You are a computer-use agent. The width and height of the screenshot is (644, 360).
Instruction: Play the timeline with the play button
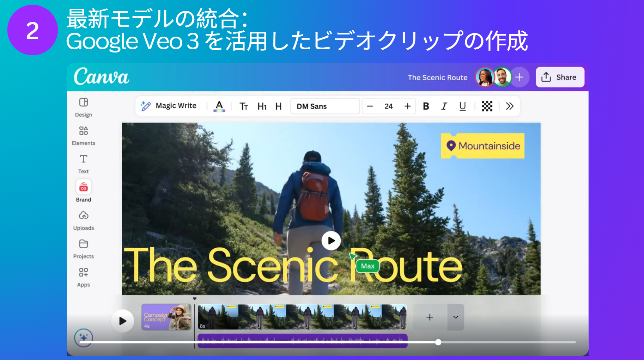coord(122,321)
